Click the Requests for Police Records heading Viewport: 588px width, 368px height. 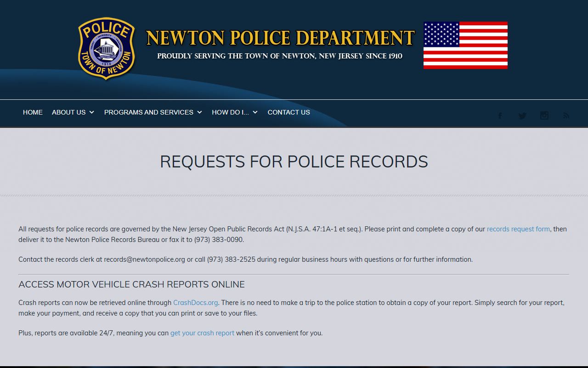point(294,161)
